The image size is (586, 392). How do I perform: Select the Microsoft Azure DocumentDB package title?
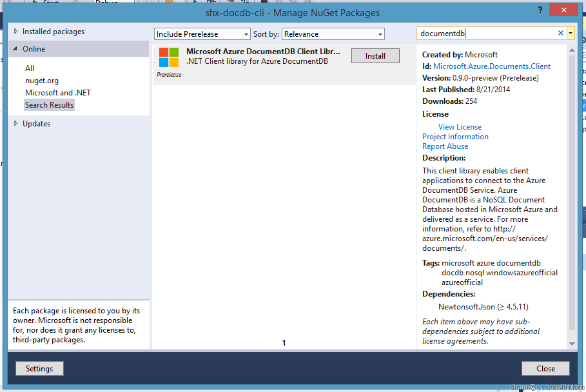(x=263, y=52)
